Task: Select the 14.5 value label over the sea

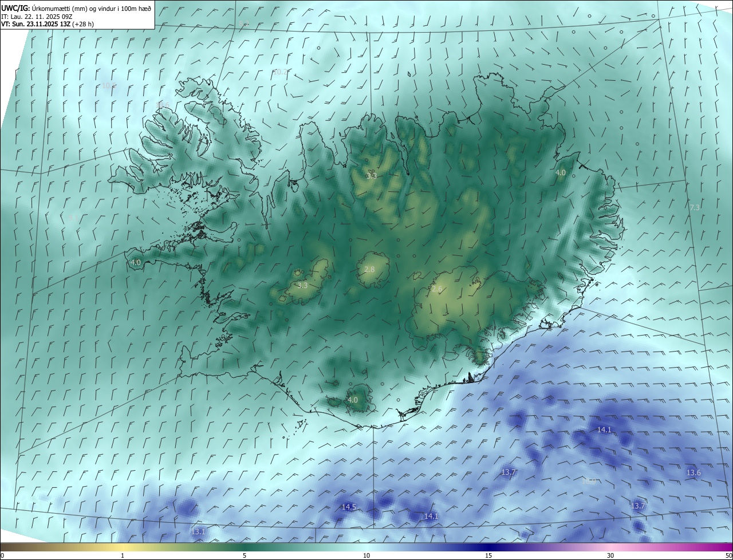Action: [349, 507]
